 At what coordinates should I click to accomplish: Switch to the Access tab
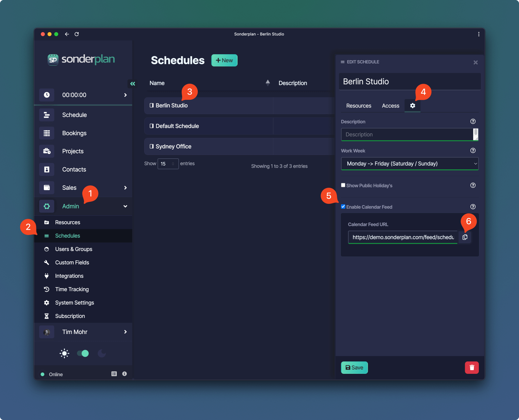(391, 106)
